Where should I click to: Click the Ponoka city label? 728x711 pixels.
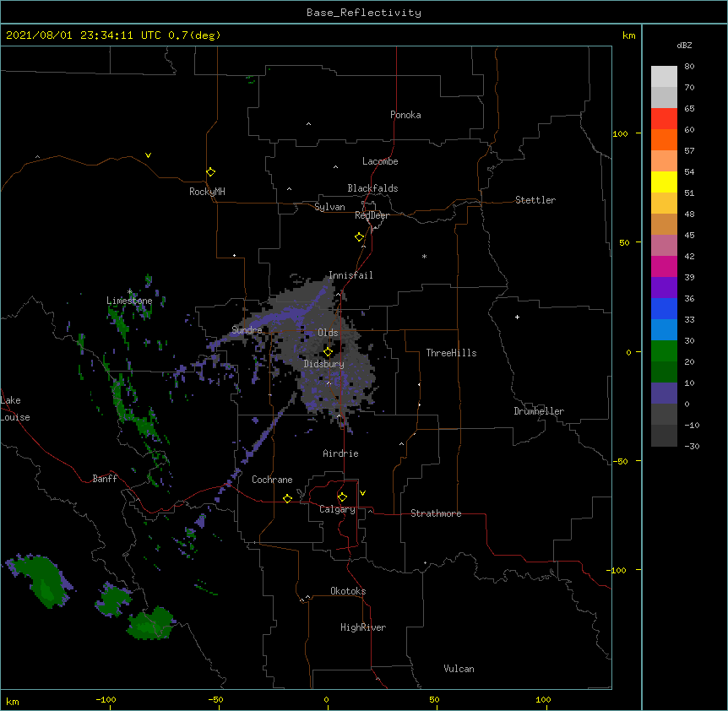click(405, 115)
